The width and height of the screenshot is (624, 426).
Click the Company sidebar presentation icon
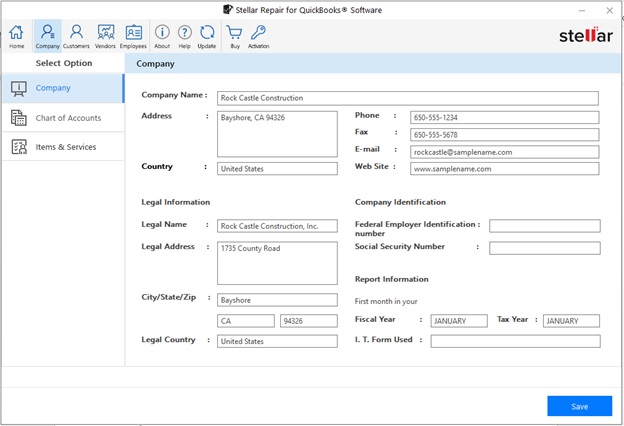pyautogui.click(x=19, y=88)
